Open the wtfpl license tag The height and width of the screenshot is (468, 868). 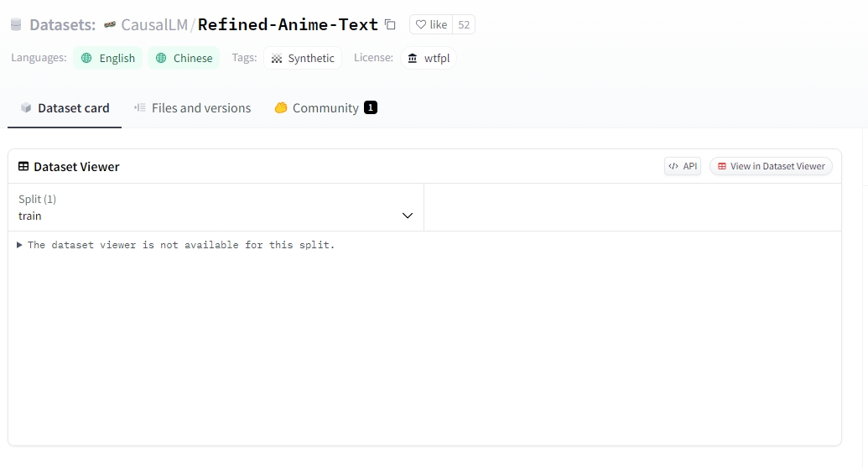[x=429, y=58]
